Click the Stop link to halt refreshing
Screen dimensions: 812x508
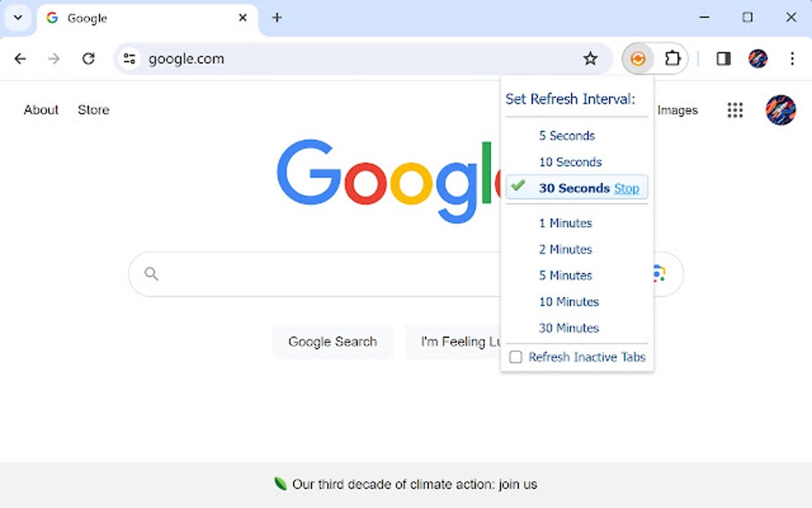627,188
